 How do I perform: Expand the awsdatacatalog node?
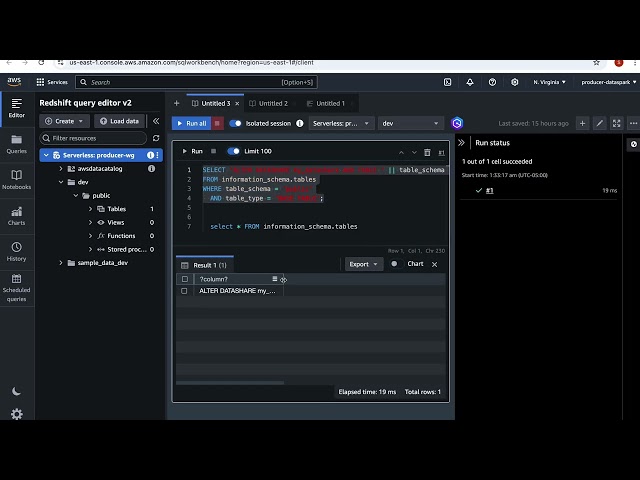(61, 169)
